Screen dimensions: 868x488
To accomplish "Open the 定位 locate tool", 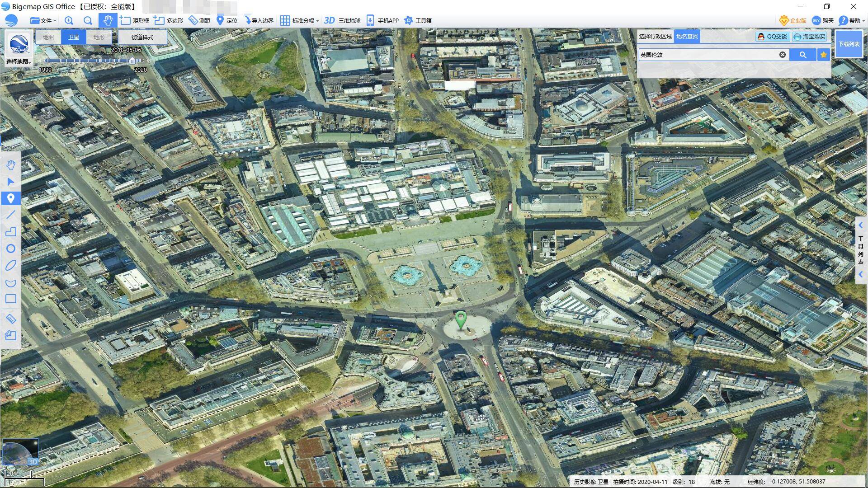I will 227,20.
